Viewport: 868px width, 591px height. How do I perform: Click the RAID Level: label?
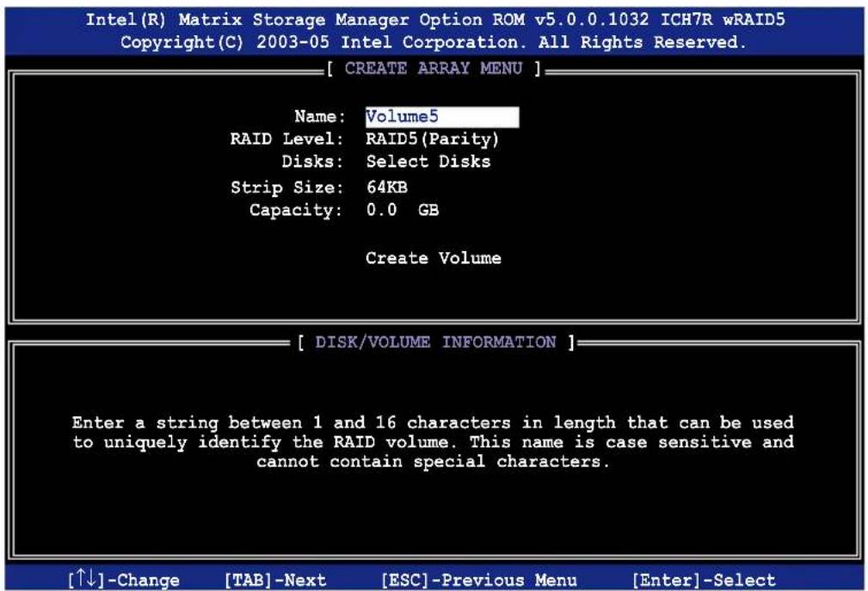[x=286, y=139]
